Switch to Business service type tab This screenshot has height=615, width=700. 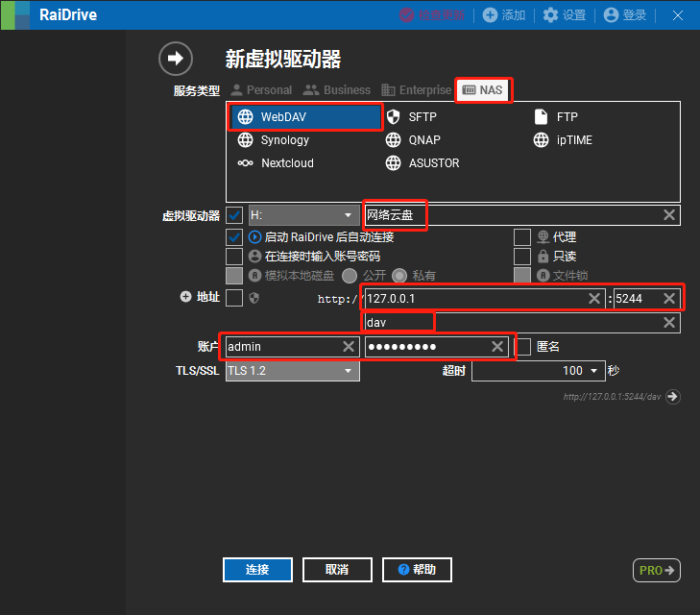click(x=337, y=90)
